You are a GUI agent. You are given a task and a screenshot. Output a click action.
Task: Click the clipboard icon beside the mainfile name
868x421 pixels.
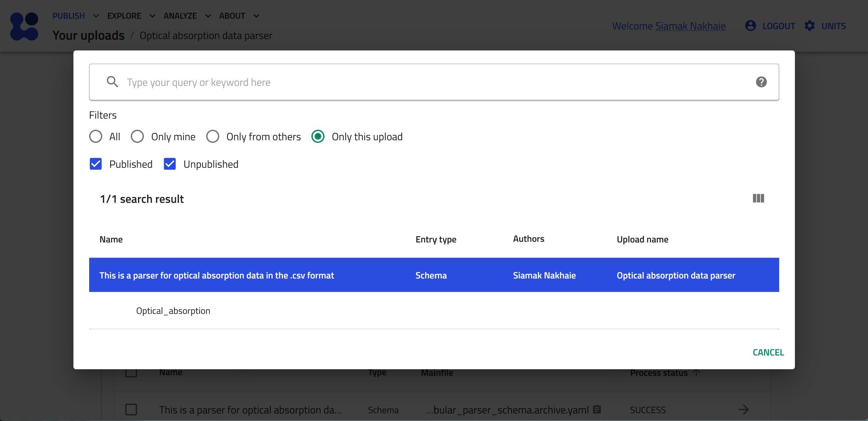point(597,409)
